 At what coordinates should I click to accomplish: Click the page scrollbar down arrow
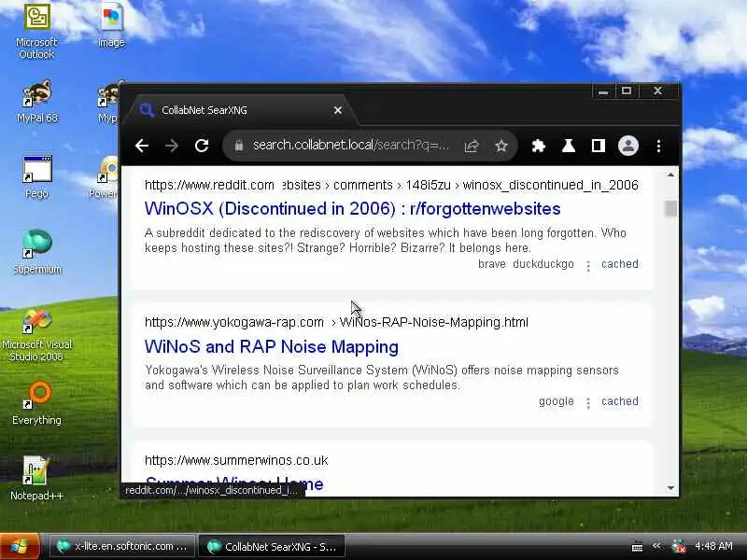pyautogui.click(x=670, y=488)
